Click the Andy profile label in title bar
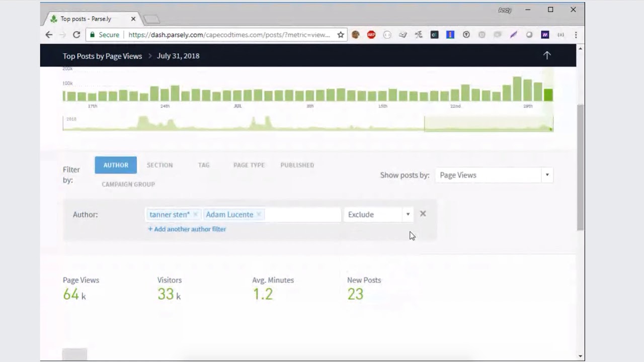The height and width of the screenshot is (362, 644). pos(505,10)
